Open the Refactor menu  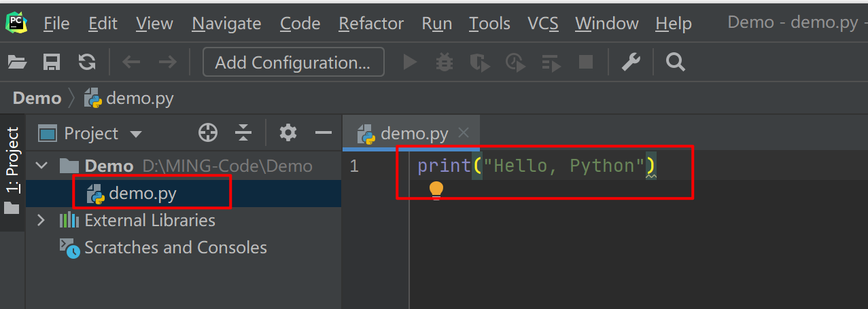pyautogui.click(x=370, y=24)
